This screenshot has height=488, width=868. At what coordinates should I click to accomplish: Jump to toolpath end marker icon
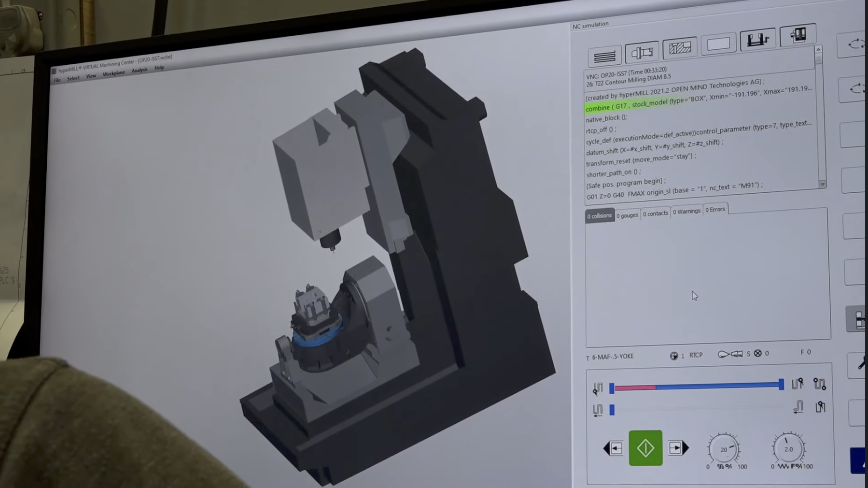tap(797, 384)
